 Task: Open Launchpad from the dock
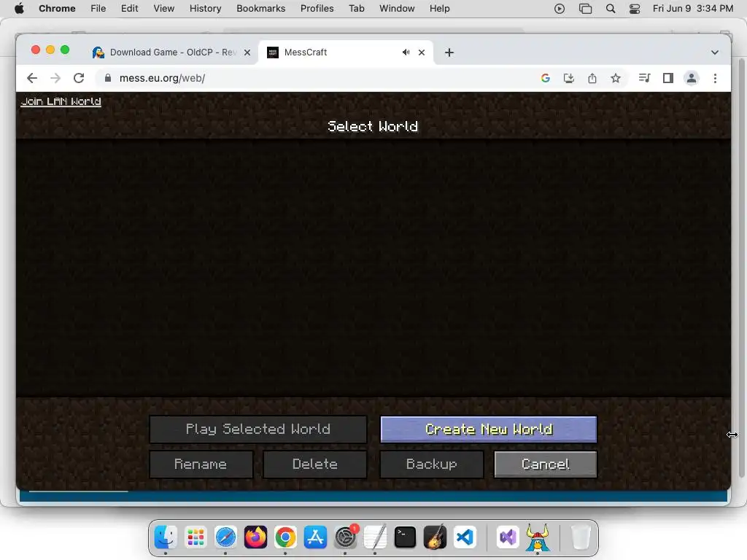[x=196, y=537]
